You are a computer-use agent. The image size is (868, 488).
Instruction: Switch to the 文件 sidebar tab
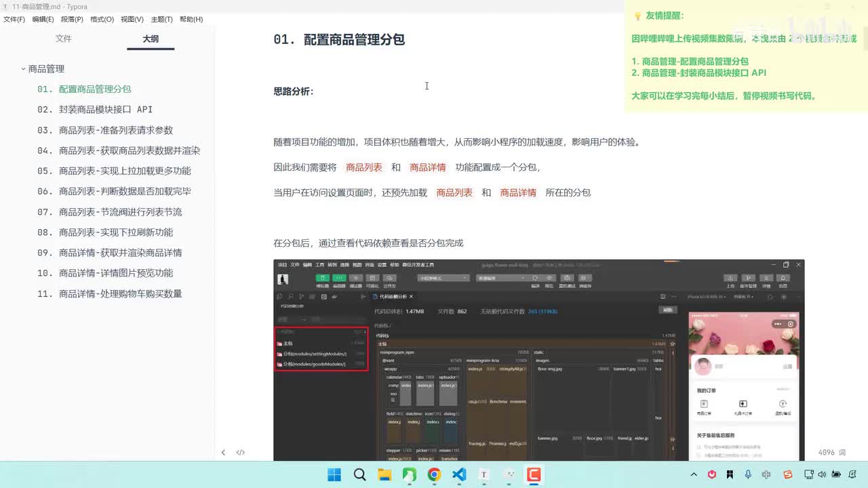pos(64,39)
